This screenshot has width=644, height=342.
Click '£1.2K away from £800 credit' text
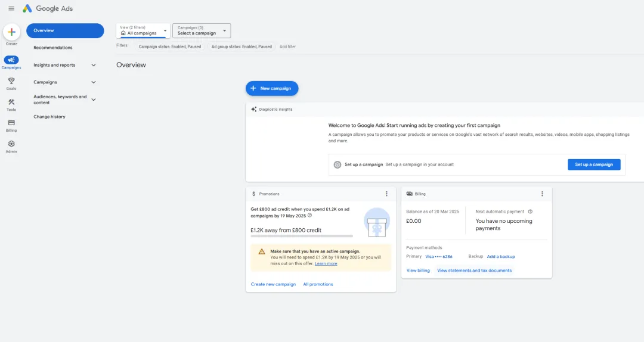coord(286,231)
